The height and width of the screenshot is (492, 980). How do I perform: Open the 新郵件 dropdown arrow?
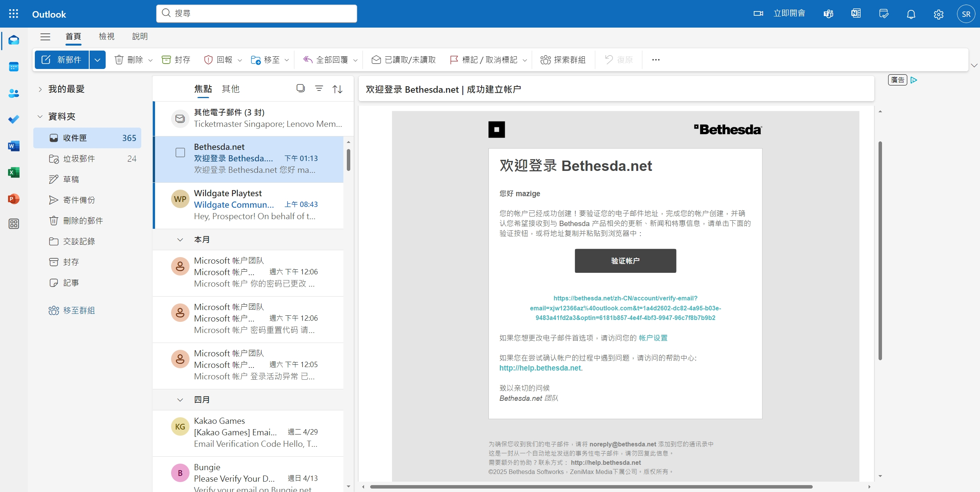pos(97,60)
